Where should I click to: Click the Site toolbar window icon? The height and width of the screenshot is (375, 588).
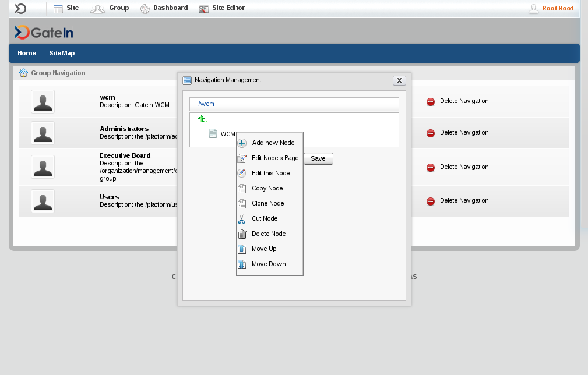coord(58,9)
